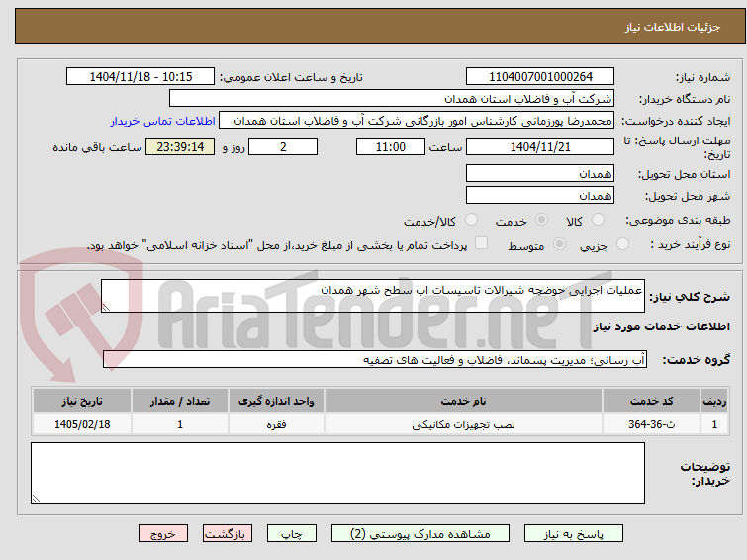Click the buyer notes textarea resize handle
This screenshot has height=560, width=747.
tap(36, 498)
